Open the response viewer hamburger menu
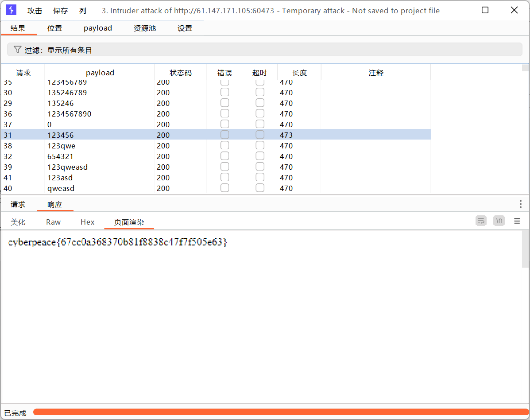Viewport: 530px width, 420px height. (x=517, y=221)
